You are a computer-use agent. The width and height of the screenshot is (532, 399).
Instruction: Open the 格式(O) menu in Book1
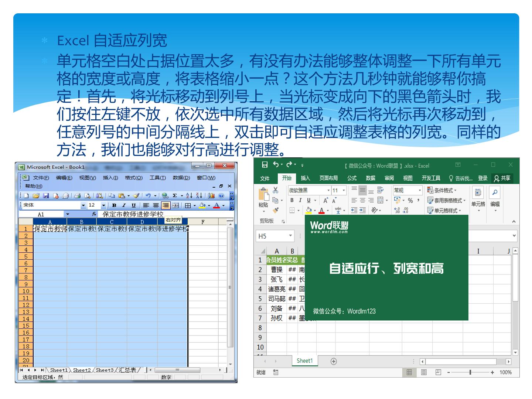(134, 178)
